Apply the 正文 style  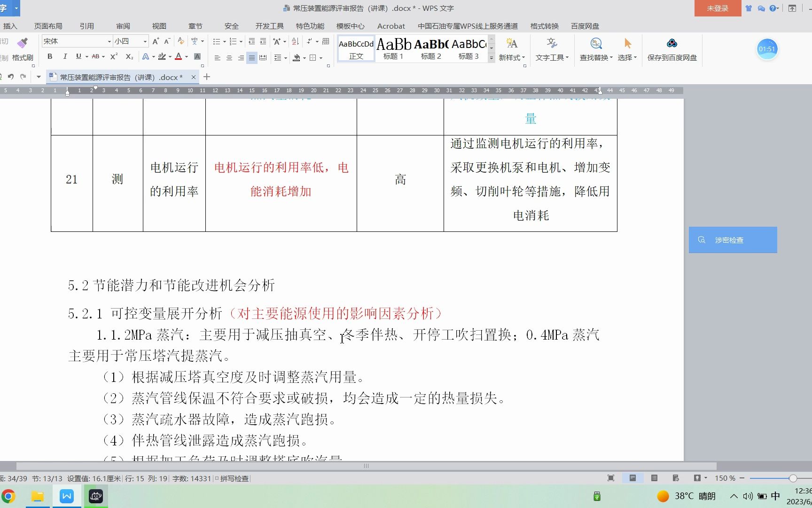356,48
